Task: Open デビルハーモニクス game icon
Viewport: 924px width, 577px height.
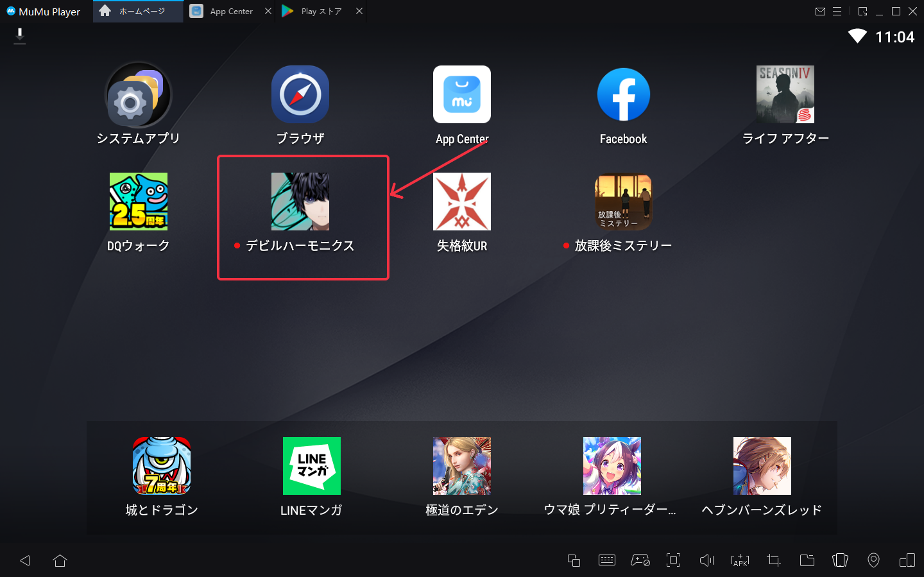Action: point(300,202)
